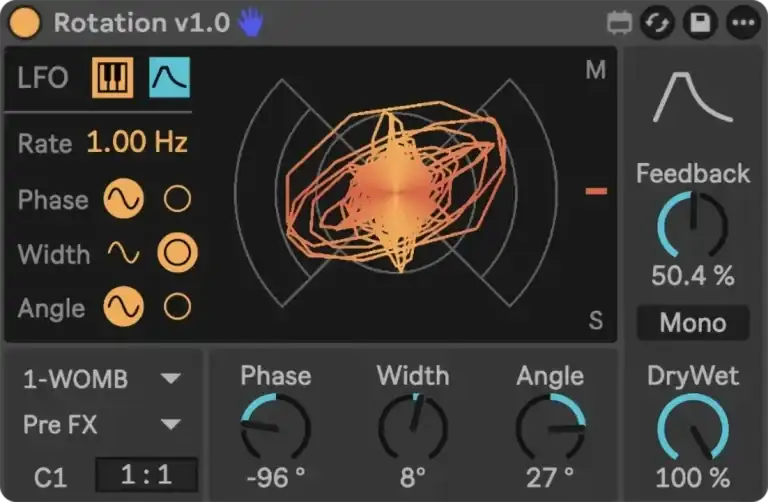
Task: Click the -96 ° Phase value
Action: click(275, 478)
